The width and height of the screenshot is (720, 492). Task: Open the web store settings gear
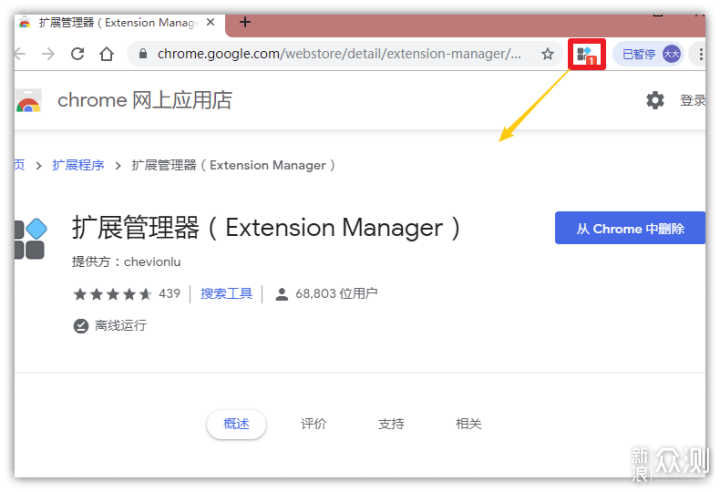655,100
